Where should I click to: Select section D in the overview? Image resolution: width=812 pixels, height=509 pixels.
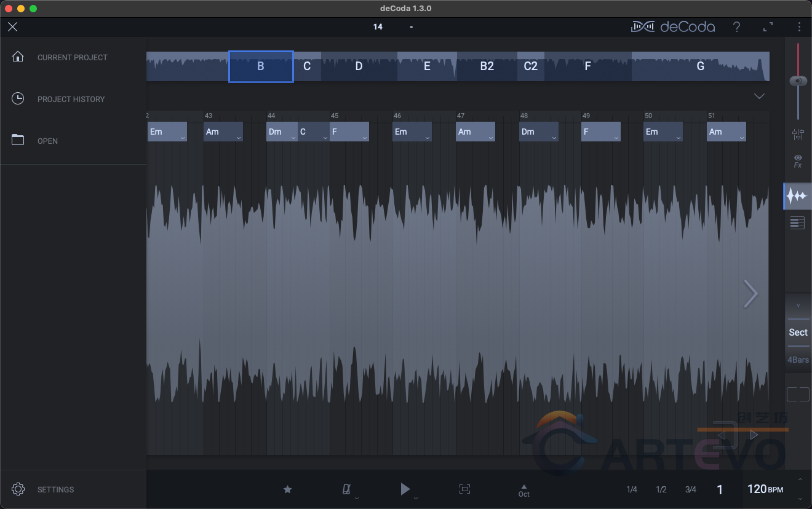359,66
